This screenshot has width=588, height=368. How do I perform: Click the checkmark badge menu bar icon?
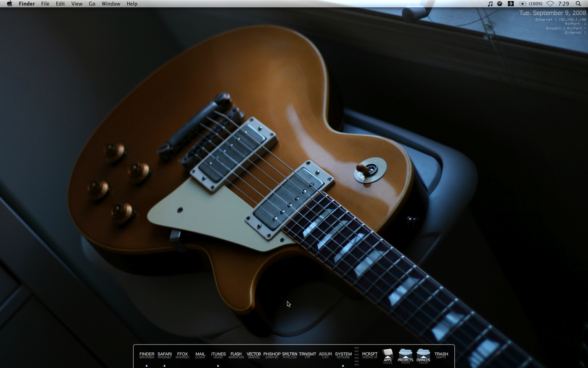(x=500, y=4)
